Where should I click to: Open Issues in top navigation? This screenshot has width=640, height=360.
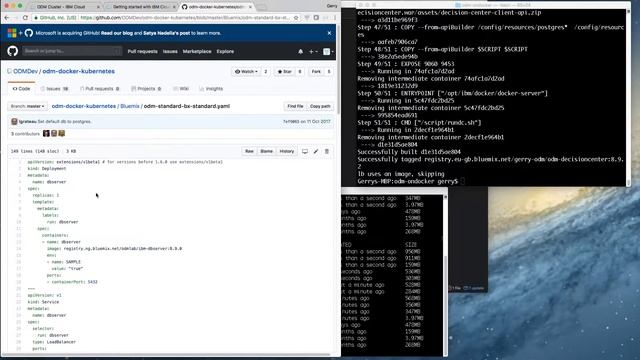coord(170,52)
